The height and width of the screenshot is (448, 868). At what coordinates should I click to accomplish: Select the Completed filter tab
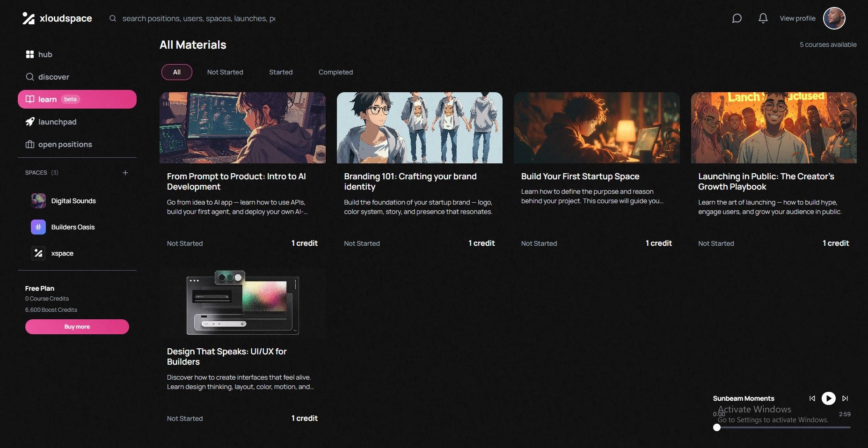pyautogui.click(x=336, y=72)
